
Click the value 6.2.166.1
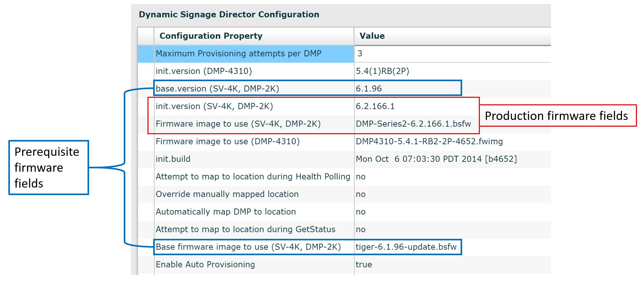(375, 106)
